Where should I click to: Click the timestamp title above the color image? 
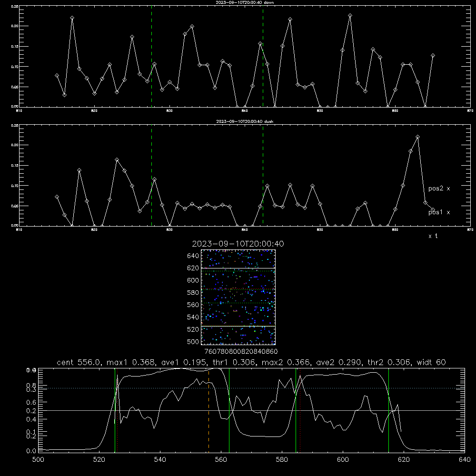tap(238, 244)
